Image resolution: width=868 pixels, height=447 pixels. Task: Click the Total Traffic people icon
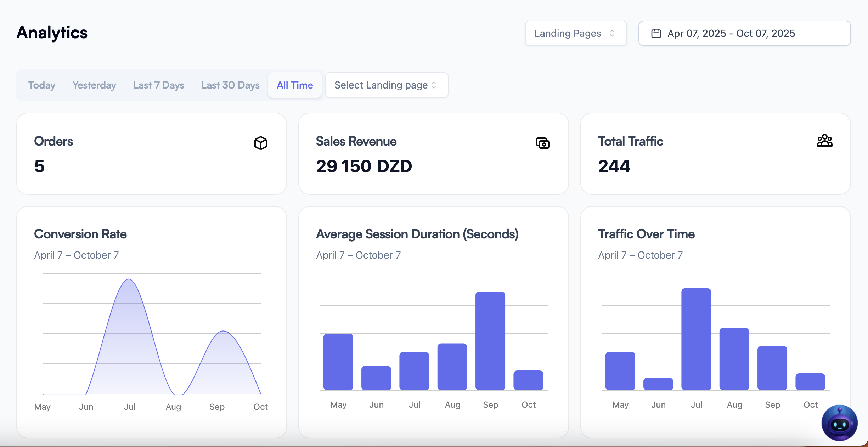[x=824, y=141]
